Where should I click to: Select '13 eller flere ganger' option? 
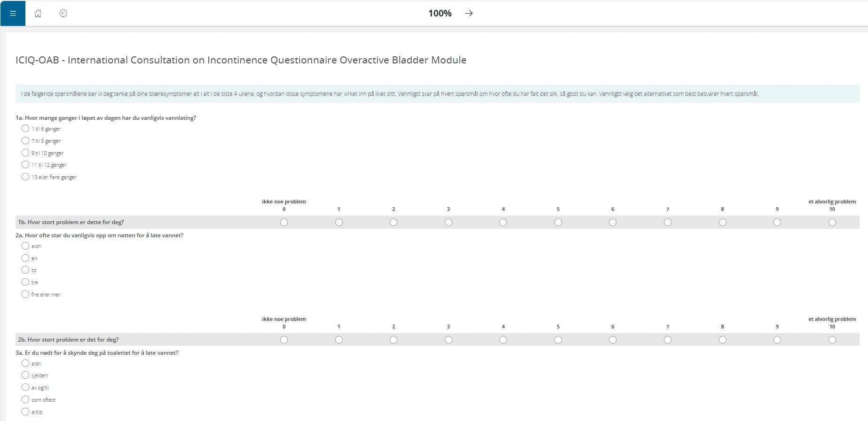click(x=25, y=177)
